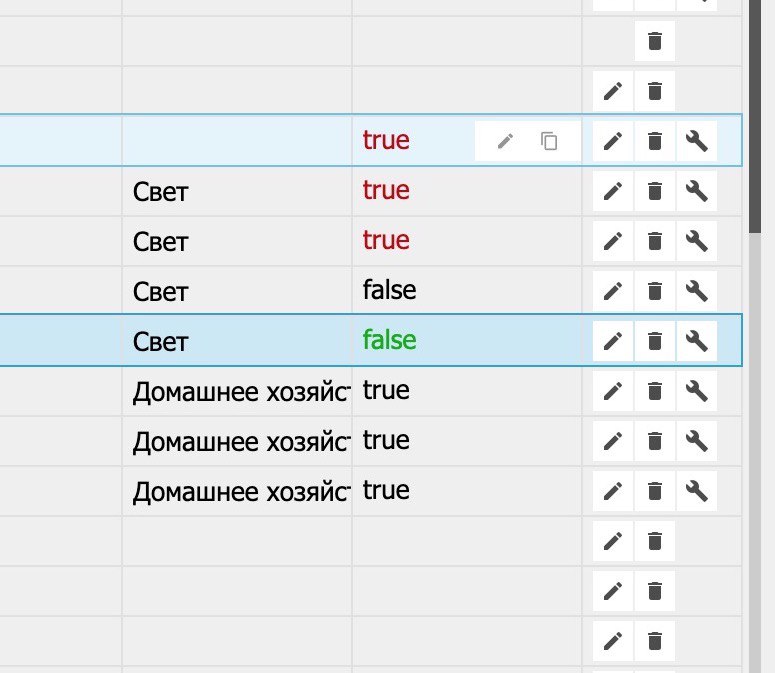Edit the Свет object showing black false
775x673 pixels.
point(613,291)
